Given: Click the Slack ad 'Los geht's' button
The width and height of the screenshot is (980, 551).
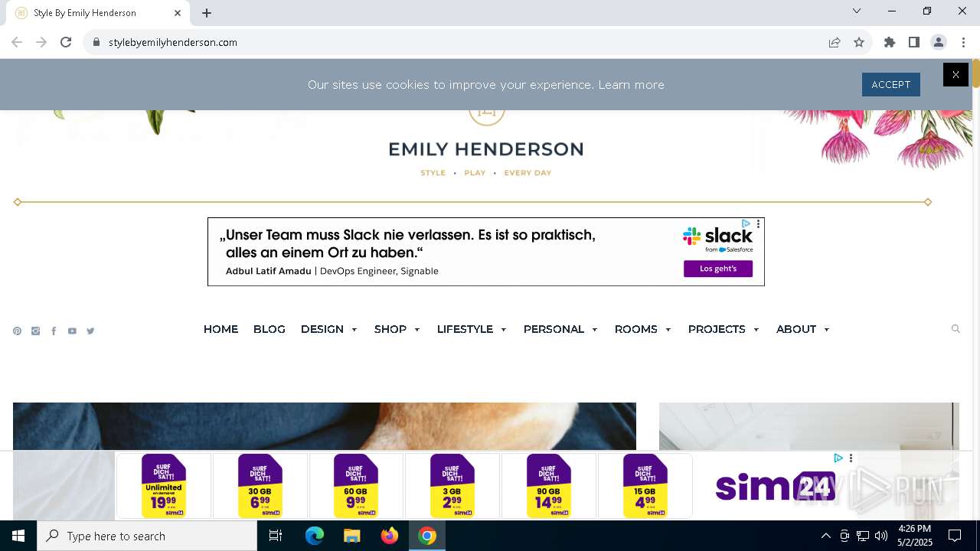Looking at the screenshot, I should 718,269.
